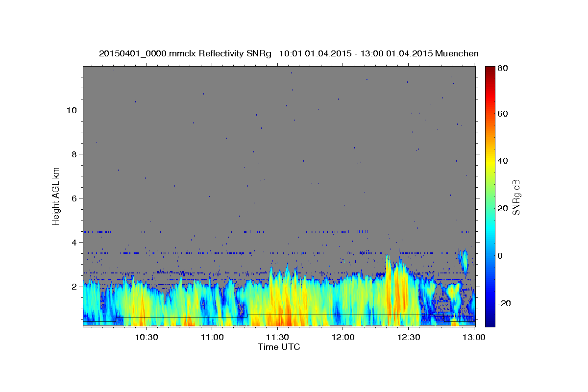
Task: Click the colorbar value 40
Action: [502, 161]
